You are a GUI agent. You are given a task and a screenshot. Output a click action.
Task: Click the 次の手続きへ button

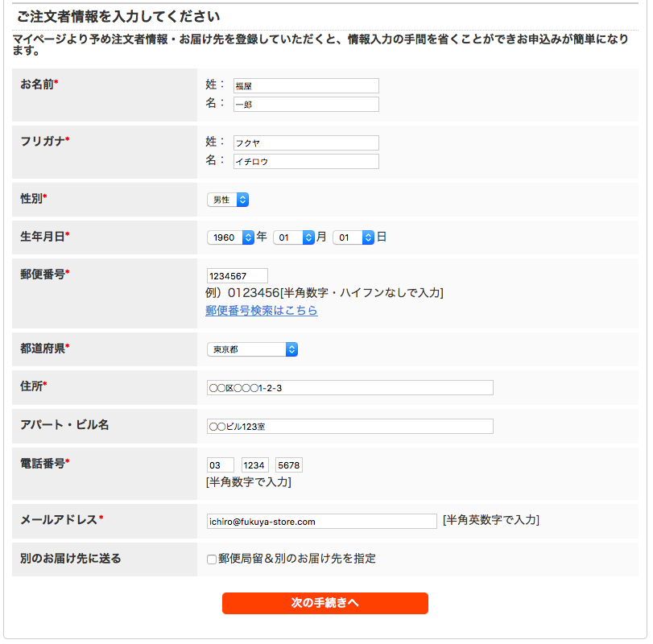pyautogui.click(x=324, y=603)
